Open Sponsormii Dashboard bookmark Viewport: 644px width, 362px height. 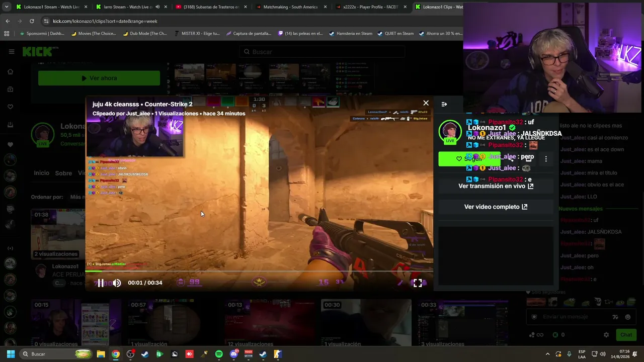click(x=42, y=34)
